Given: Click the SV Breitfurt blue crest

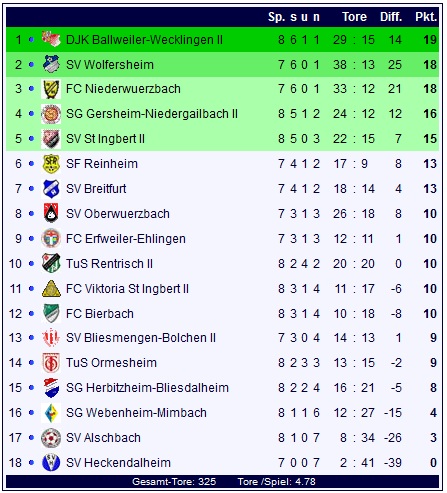Looking at the screenshot, I should tap(51, 189).
